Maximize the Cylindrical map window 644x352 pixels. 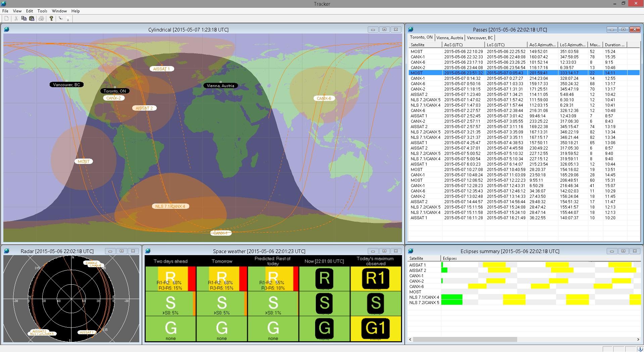384,30
